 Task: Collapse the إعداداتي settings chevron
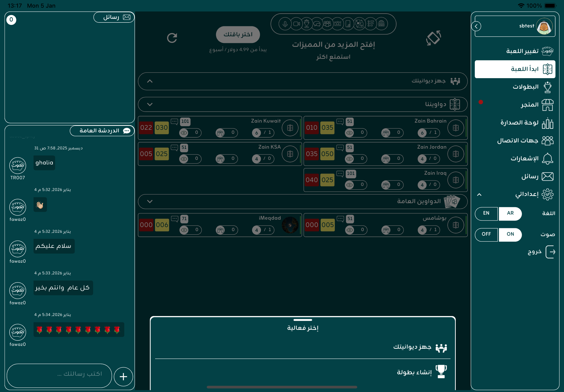pyautogui.click(x=479, y=195)
